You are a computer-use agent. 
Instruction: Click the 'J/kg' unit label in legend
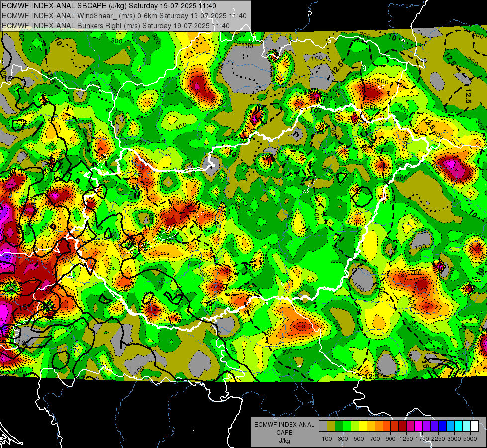pyautogui.click(x=284, y=441)
